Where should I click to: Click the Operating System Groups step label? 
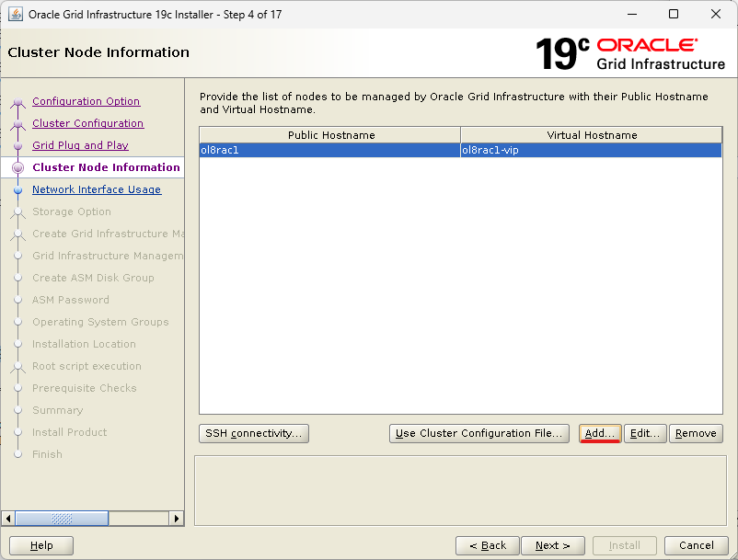click(100, 322)
